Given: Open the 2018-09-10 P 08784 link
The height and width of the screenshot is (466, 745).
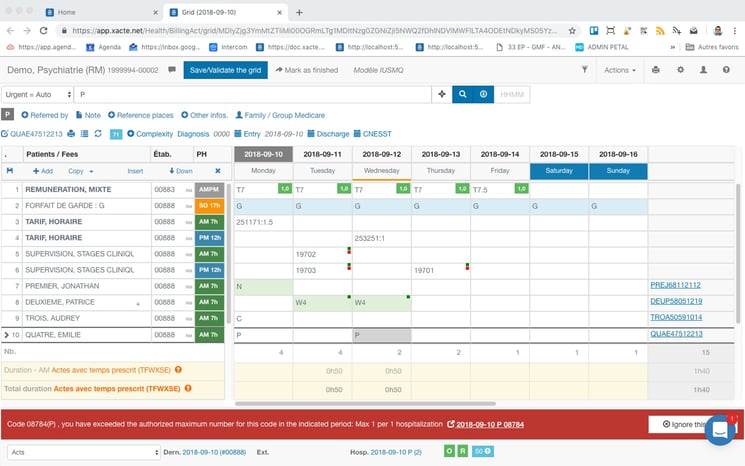Looking at the screenshot, I should 486,424.
